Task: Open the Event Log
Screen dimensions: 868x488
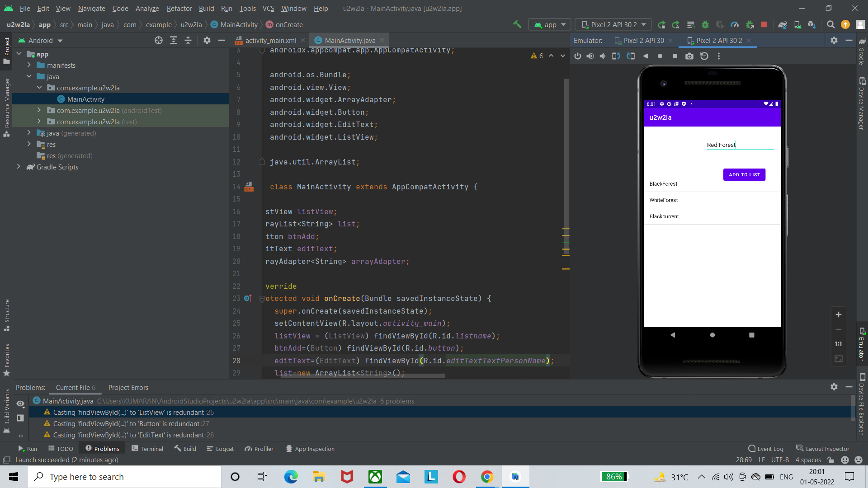Action: [766, 448]
